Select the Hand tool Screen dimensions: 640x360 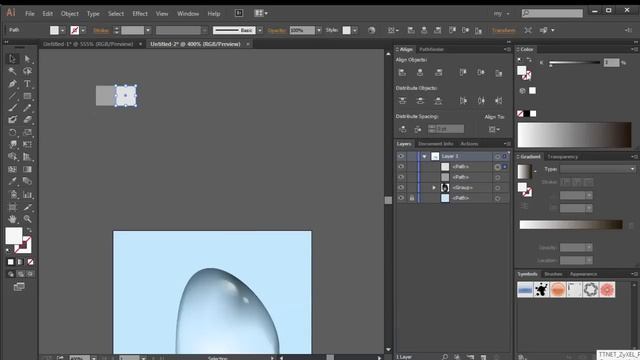[12, 219]
